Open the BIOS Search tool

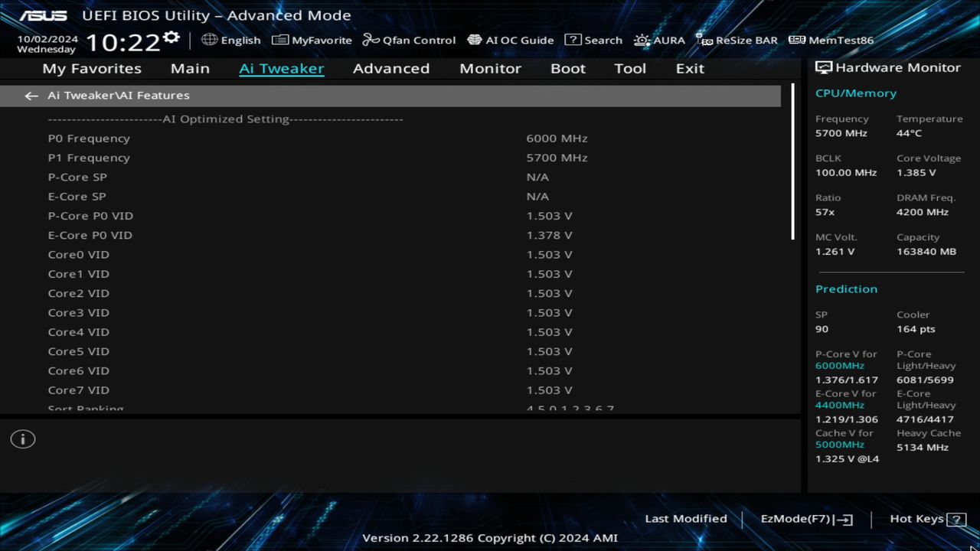(x=593, y=40)
